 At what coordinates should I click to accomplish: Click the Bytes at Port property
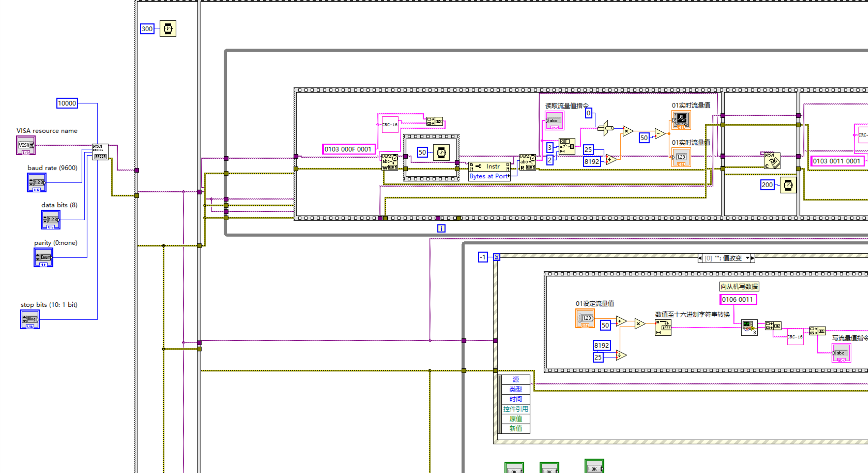pyautogui.click(x=489, y=176)
